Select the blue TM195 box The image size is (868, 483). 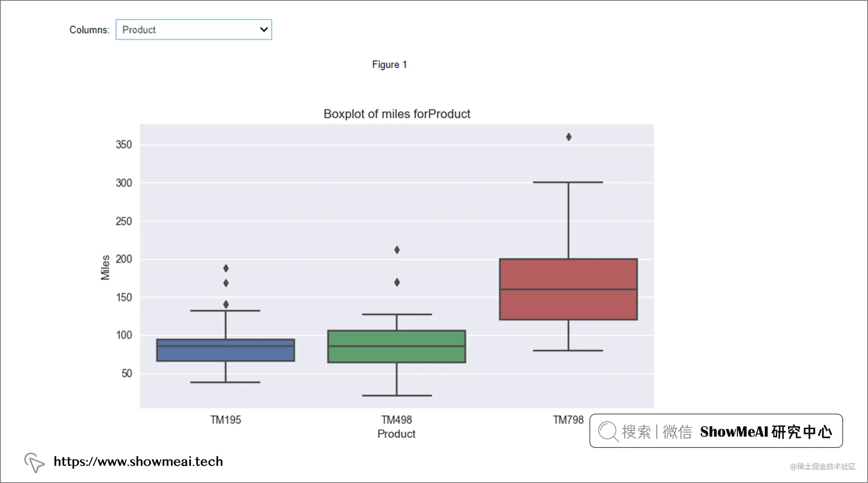click(x=226, y=350)
